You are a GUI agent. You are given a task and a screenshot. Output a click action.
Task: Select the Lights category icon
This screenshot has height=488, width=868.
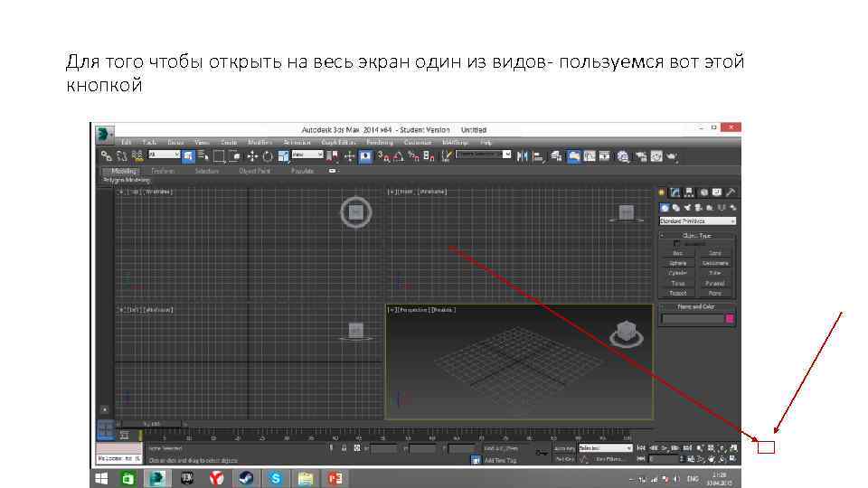coord(687,208)
